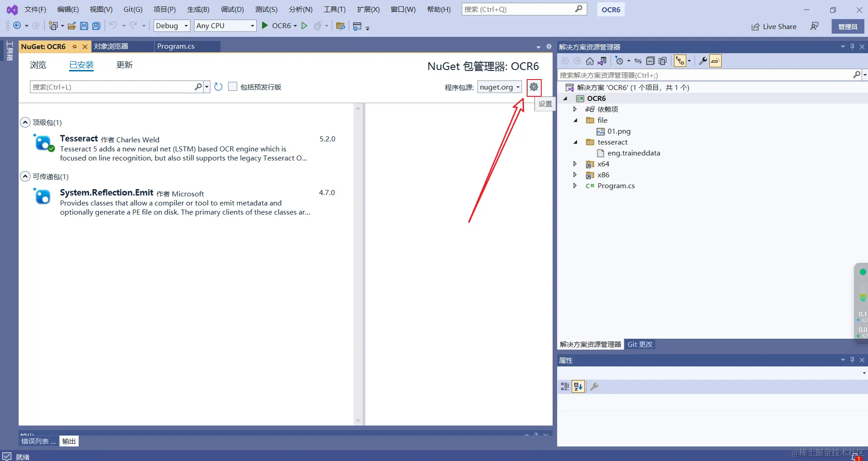Image resolution: width=868 pixels, height=461 pixels.
Task: Click the Hot Reload flame icon
Action: 318,26
